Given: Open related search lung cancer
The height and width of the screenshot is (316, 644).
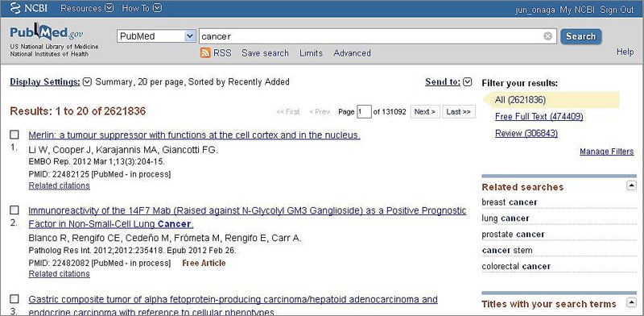Looking at the screenshot, I should point(506,218).
